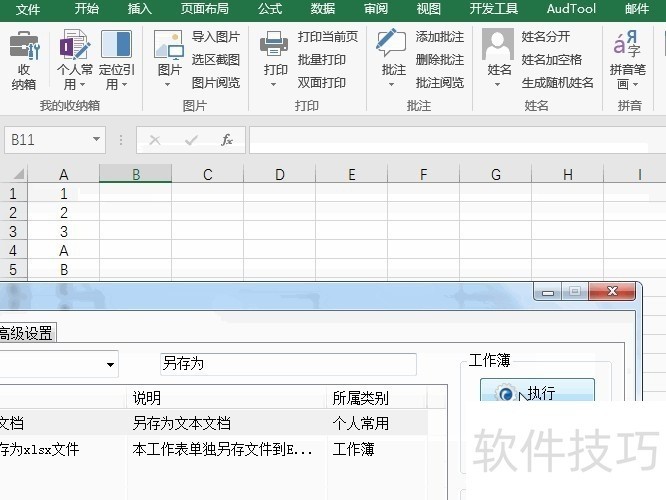Click the formula bar confirm checkmark icon

click(192, 140)
